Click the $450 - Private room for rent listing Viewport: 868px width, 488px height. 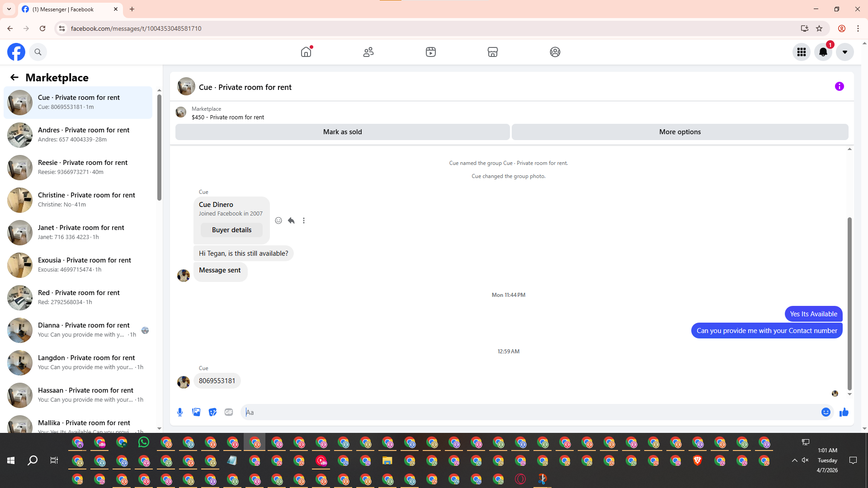click(x=228, y=117)
